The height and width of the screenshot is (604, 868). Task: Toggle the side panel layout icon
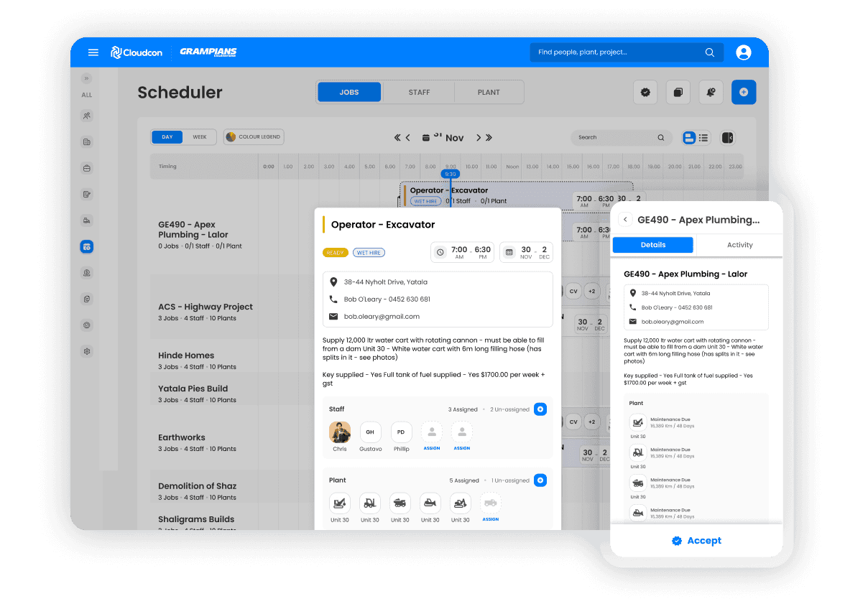[727, 138]
